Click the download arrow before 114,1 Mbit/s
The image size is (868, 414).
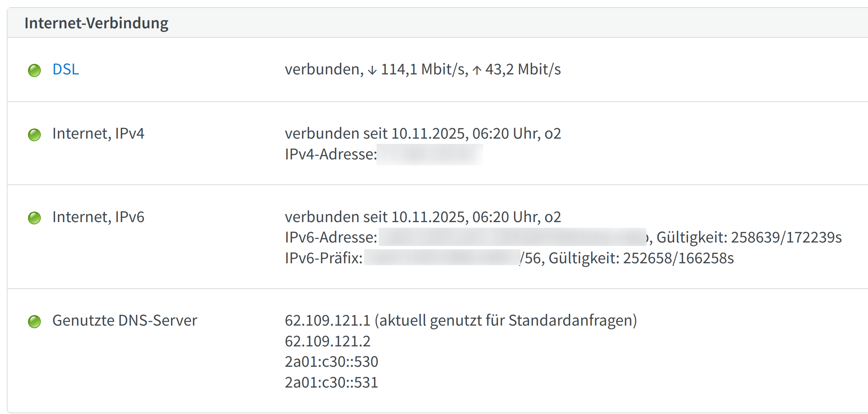pyautogui.click(x=372, y=70)
